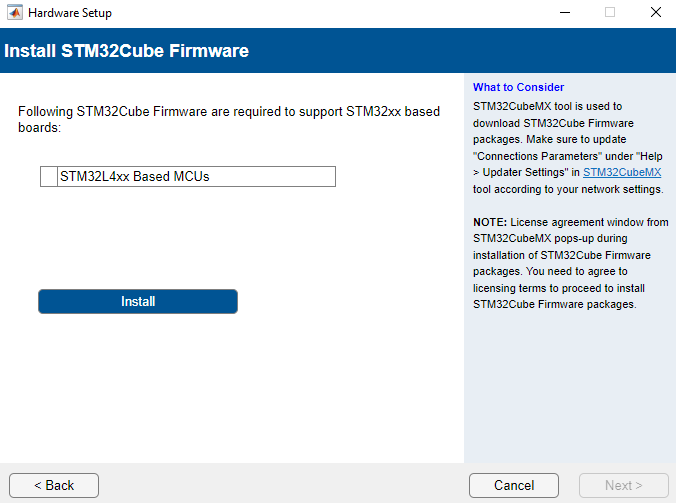The image size is (676, 503).
Task: Click the What to Consider heading
Action: pyautogui.click(x=518, y=87)
